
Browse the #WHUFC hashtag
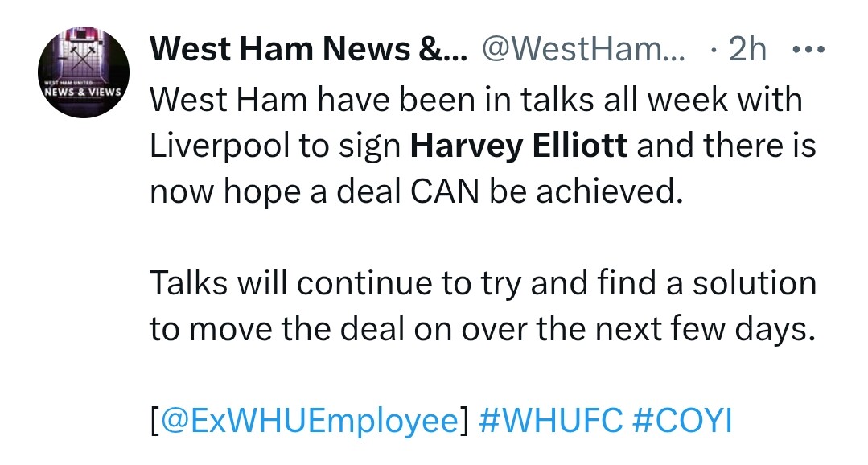point(548,422)
